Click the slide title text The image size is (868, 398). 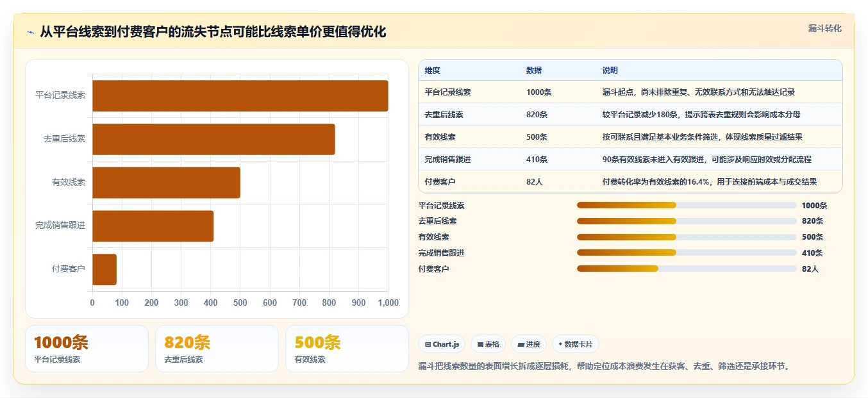click(x=213, y=32)
